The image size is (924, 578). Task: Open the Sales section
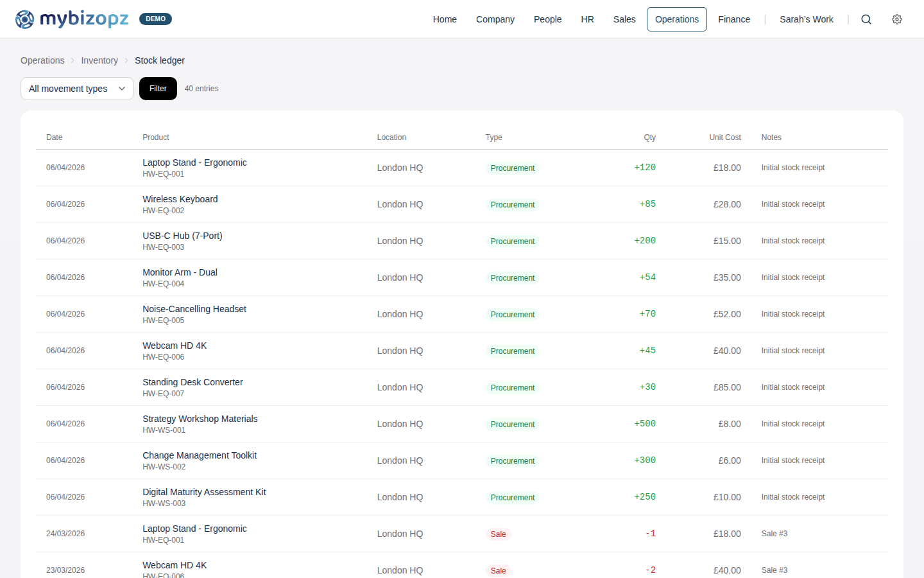pyautogui.click(x=624, y=19)
